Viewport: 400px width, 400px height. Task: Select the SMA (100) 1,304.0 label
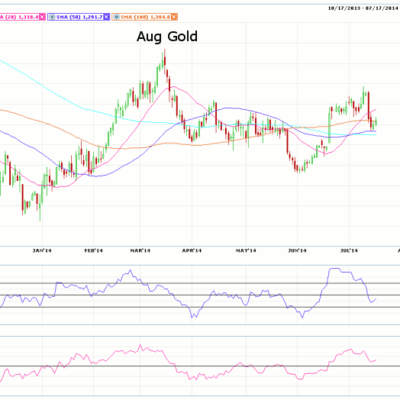point(145,17)
